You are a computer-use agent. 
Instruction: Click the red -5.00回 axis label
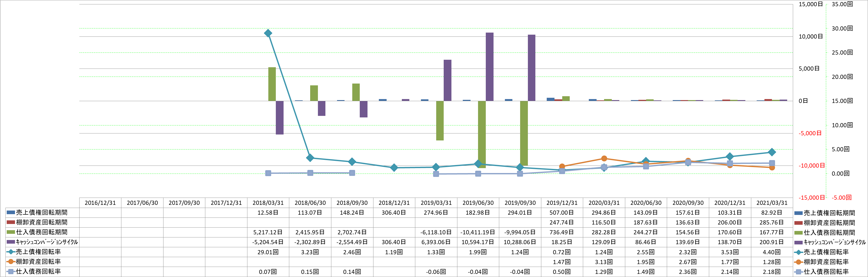[x=841, y=198]
